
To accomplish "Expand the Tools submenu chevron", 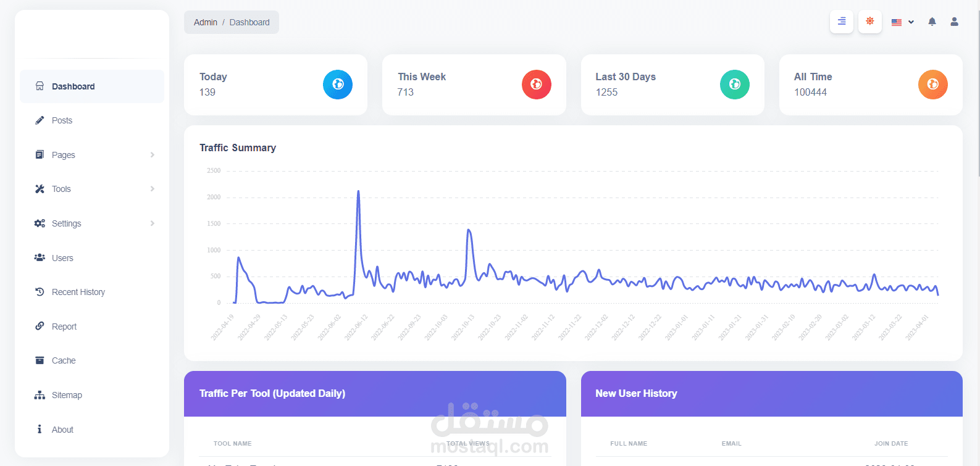I will 152,189.
